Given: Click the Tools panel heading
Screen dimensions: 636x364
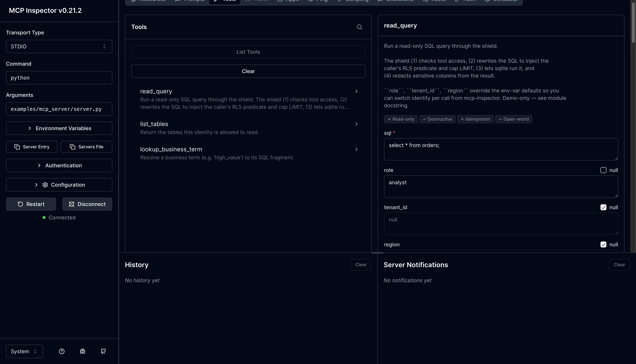Looking at the screenshot, I should [139, 27].
